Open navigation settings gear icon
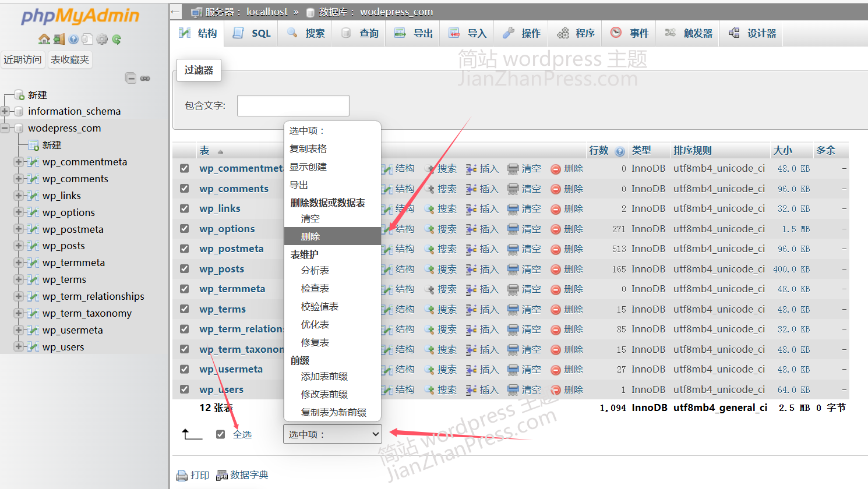 102,39
